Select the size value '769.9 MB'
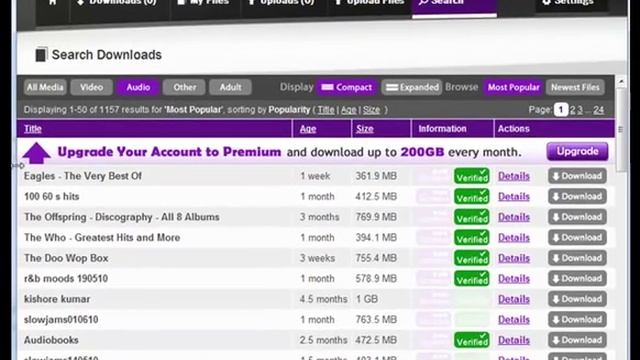This screenshot has width=640, height=360. pos(376,217)
